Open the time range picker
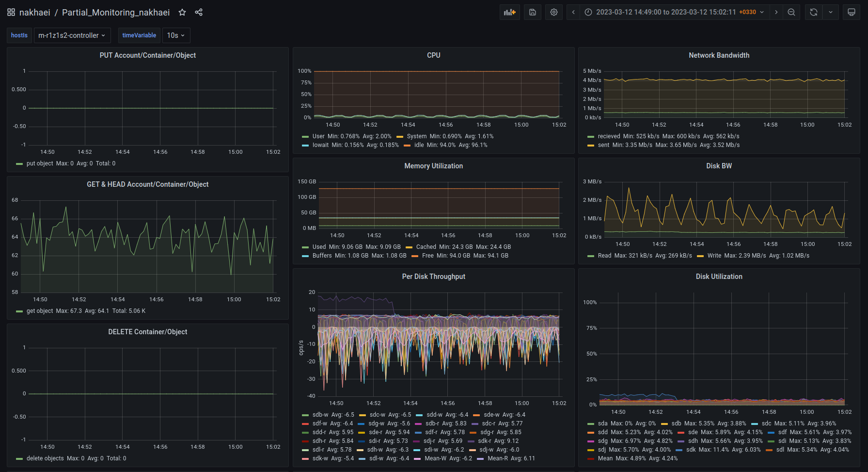Screen dimensions: 868x472 click(675, 12)
